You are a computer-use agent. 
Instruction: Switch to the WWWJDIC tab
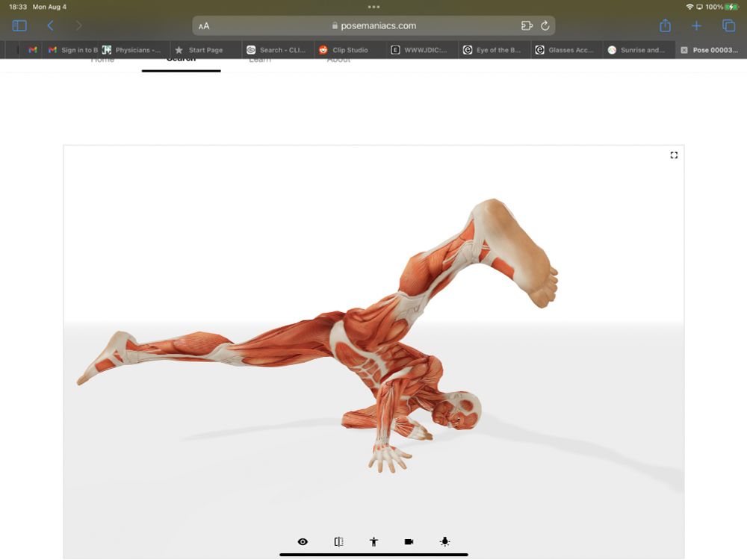[422, 49]
